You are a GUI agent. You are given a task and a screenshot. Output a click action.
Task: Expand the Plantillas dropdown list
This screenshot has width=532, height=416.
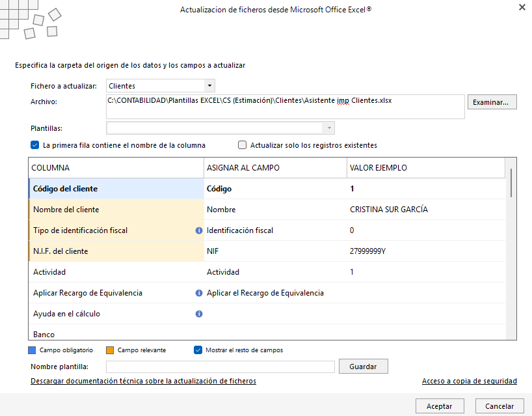pos(329,128)
